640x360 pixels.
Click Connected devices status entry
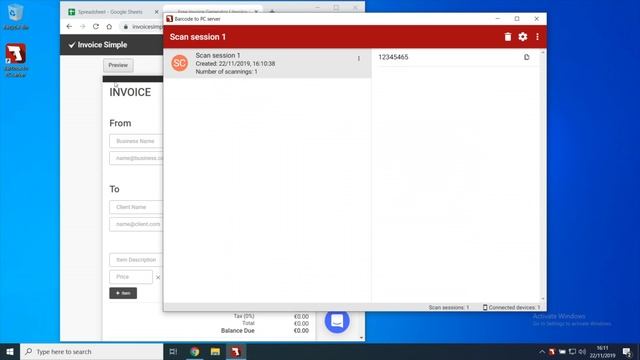pyautogui.click(x=511, y=307)
